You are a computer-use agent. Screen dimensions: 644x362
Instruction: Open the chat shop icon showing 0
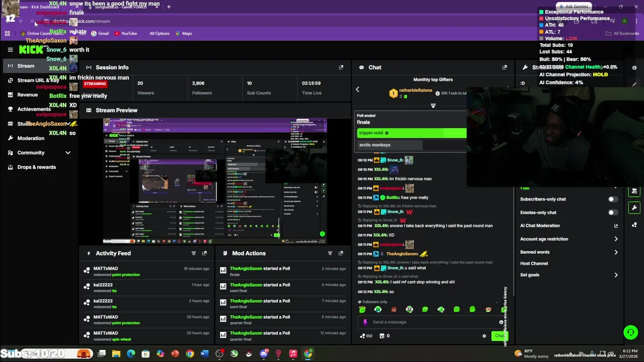click(384, 336)
